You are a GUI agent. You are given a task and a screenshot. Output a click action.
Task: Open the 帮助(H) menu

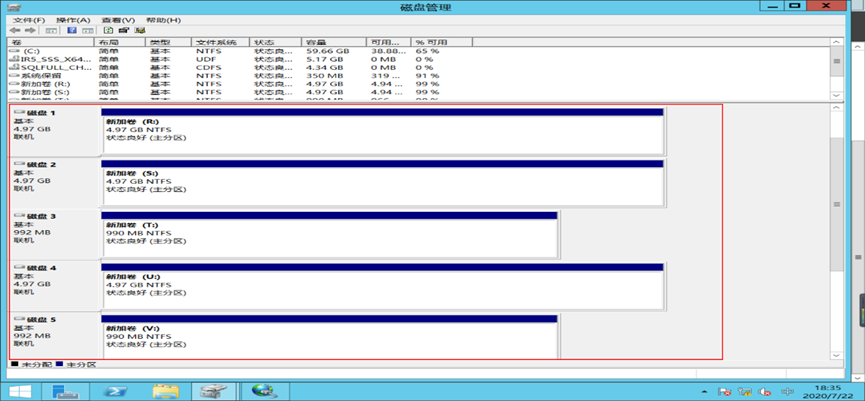pyautogui.click(x=163, y=20)
